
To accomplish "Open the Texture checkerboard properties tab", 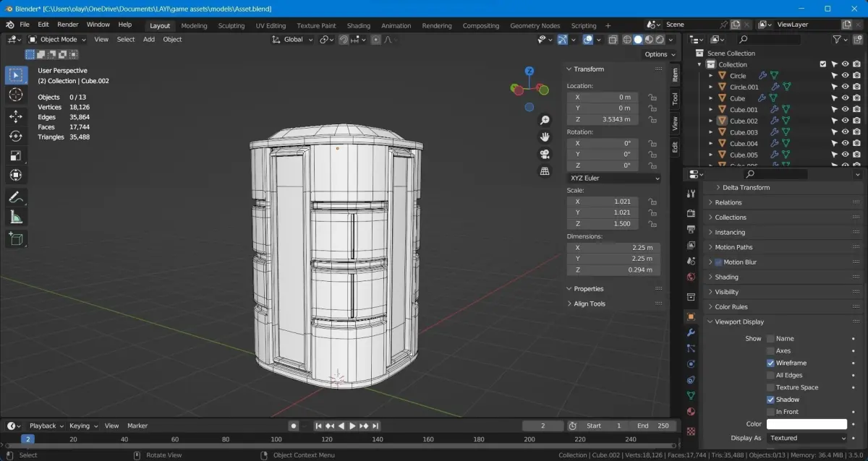I will pos(691,431).
